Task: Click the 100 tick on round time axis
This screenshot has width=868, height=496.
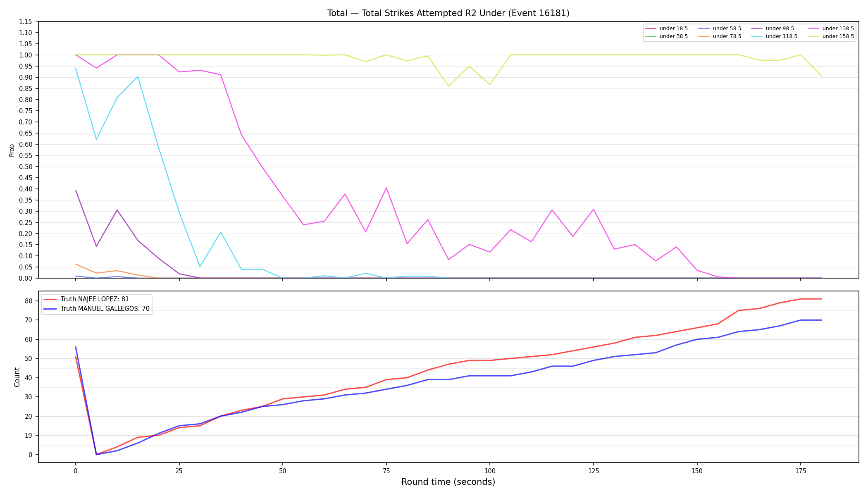Action: click(490, 470)
